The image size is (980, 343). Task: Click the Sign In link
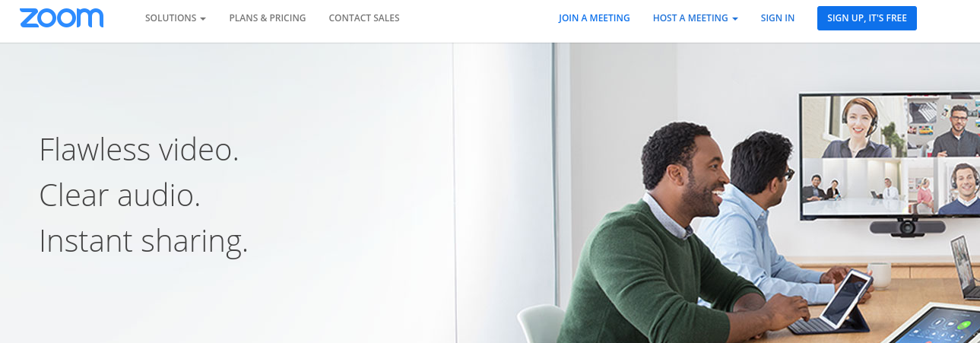coord(778,18)
